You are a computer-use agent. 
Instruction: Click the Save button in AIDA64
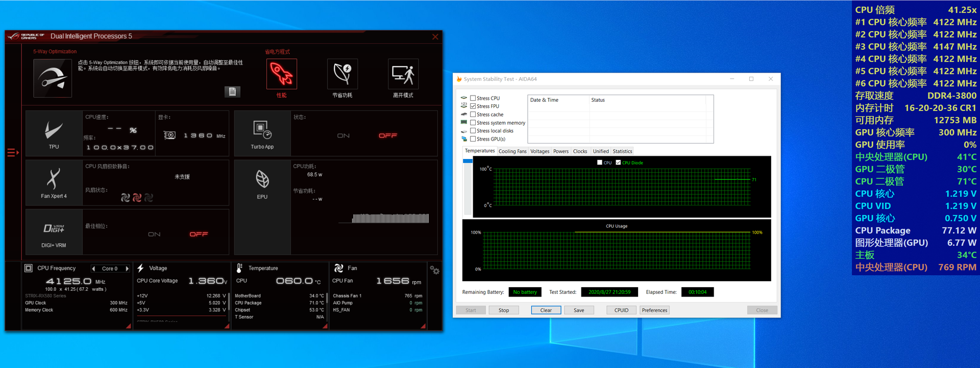click(x=579, y=310)
